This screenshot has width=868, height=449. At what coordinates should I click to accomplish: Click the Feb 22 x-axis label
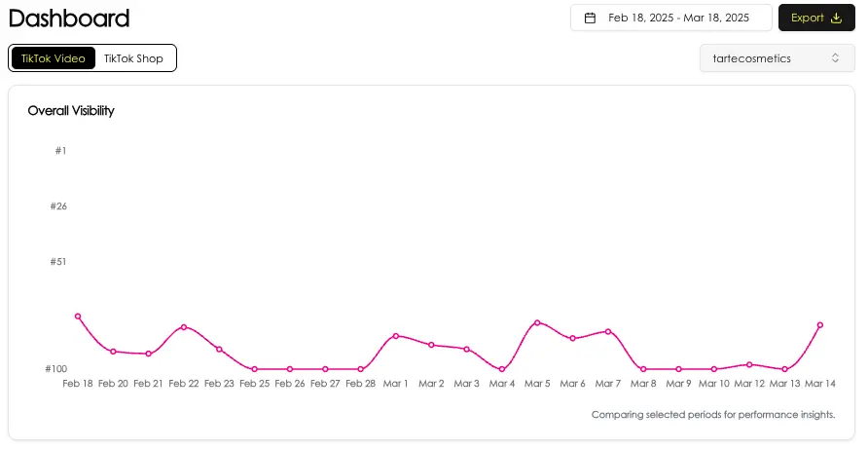pos(184,384)
